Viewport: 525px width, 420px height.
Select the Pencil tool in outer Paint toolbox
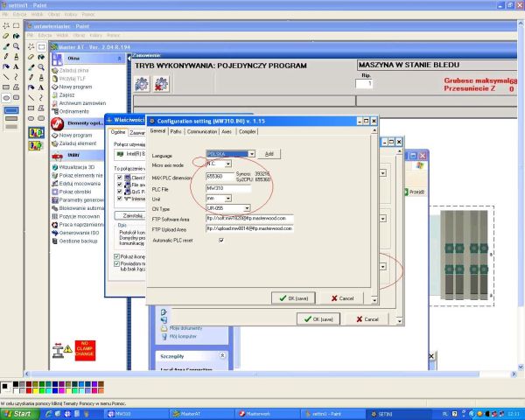(6, 57)
